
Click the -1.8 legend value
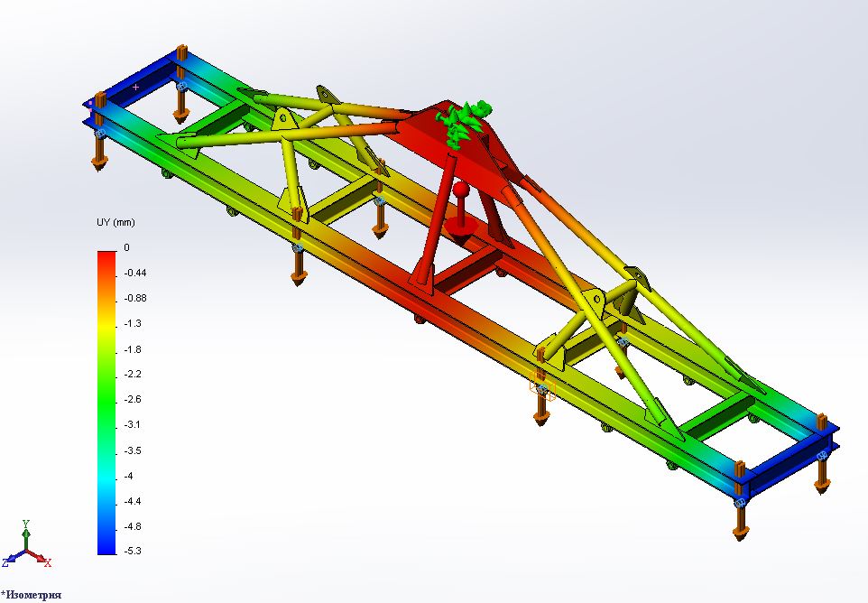tap(133, 348)
